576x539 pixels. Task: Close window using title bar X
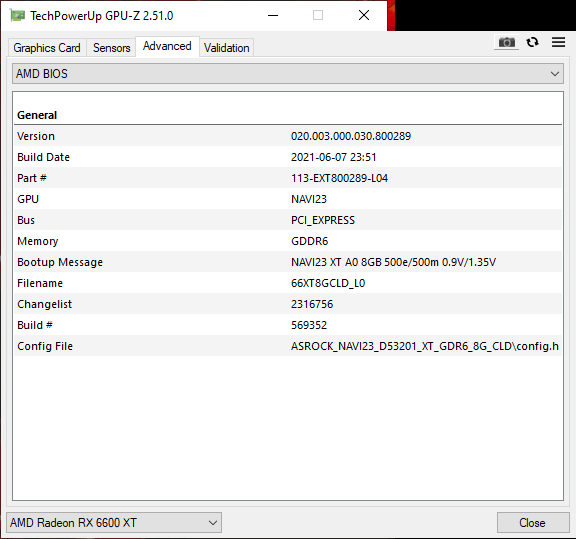[364, 15]
